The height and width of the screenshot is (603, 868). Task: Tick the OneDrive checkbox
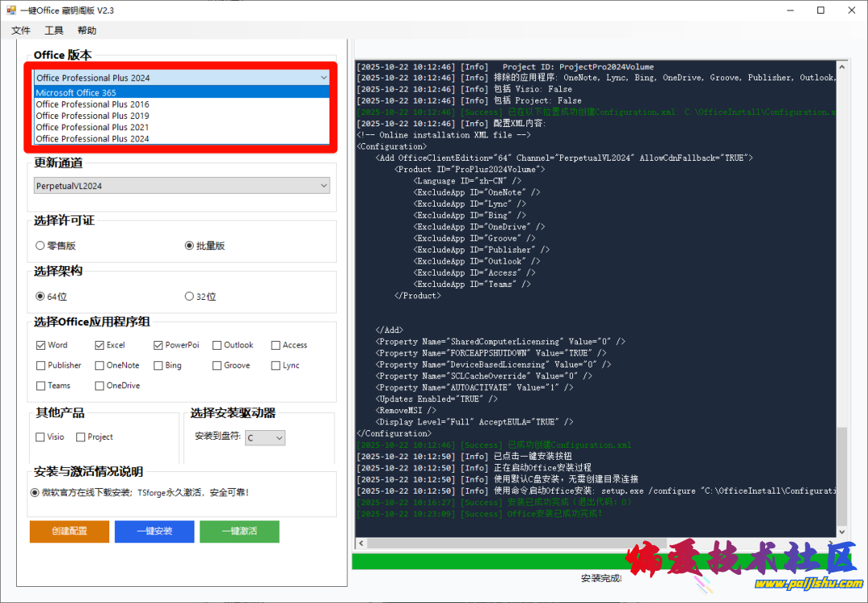point(100,386)
